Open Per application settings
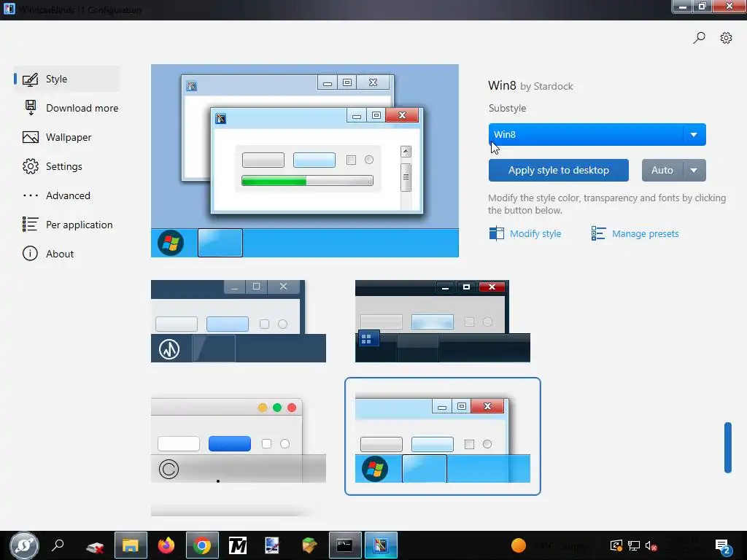The height and width of the screenshot is (560, 747). click(x=66, y=225)
